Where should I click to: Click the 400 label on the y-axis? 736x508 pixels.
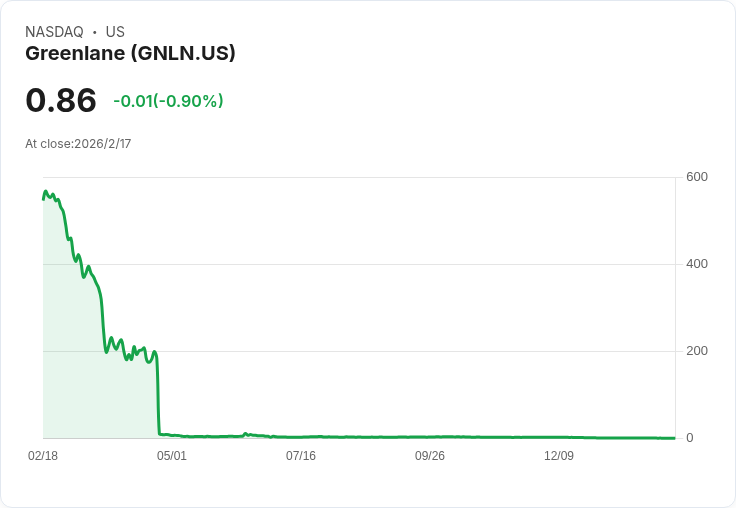pos(697,264)
